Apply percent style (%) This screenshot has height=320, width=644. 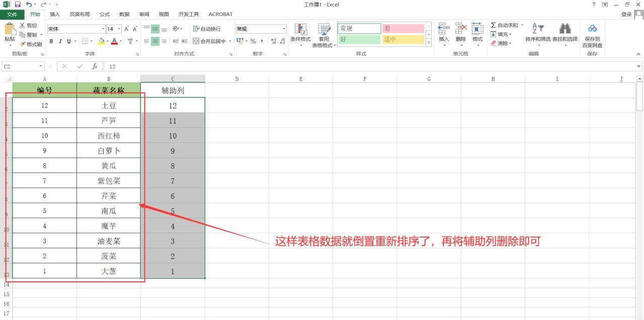point(253,41)
